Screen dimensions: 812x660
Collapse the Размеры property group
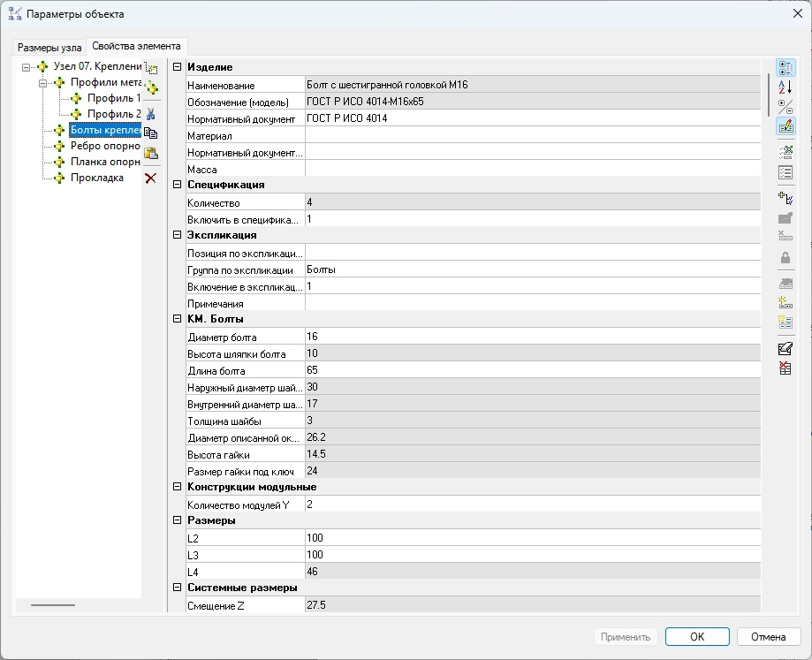[x=177, y=520]
